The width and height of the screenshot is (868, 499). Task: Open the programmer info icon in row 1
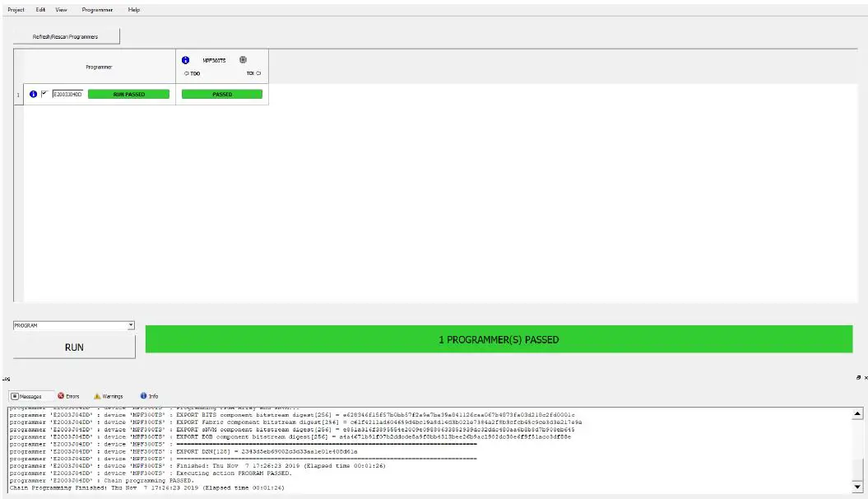point(33,94)
